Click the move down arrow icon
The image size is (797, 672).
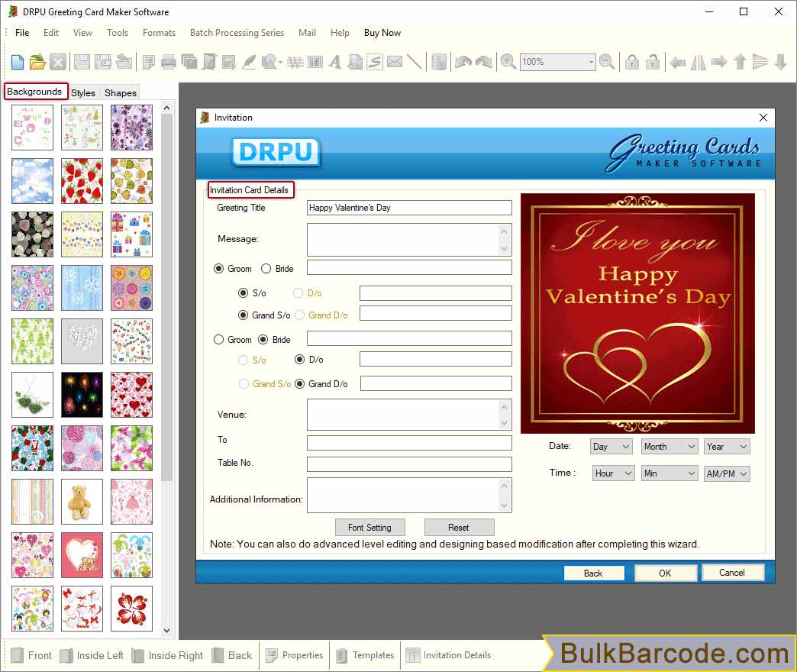point(781,62)
